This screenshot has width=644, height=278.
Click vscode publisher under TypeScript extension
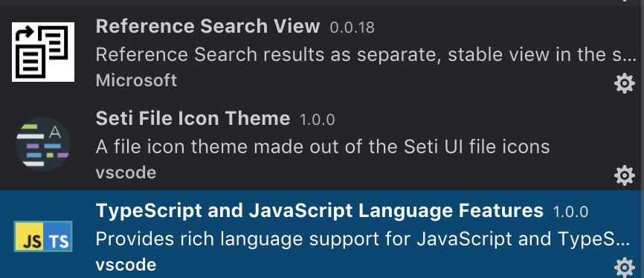coord(126,265)
